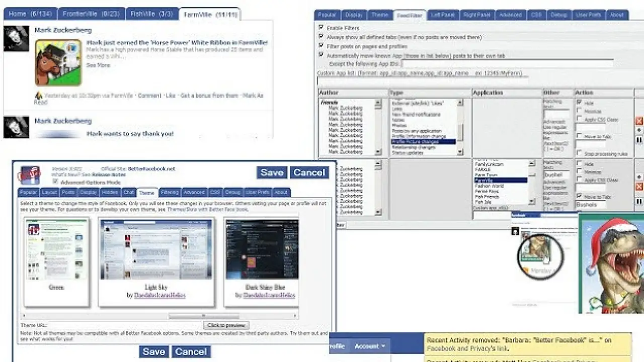
Task: Select 'Profile Picture changes' in Type list
Action: (423, 141)
